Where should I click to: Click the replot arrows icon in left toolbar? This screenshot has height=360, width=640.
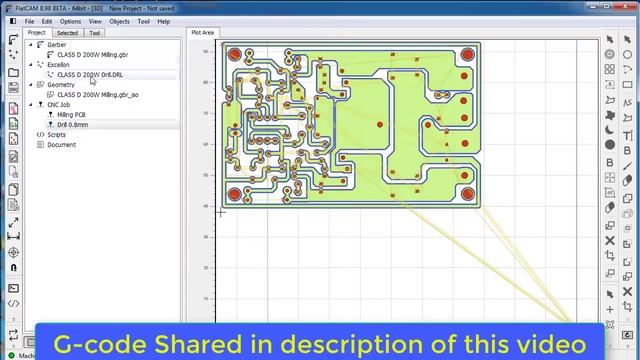[x=13, y=335]
